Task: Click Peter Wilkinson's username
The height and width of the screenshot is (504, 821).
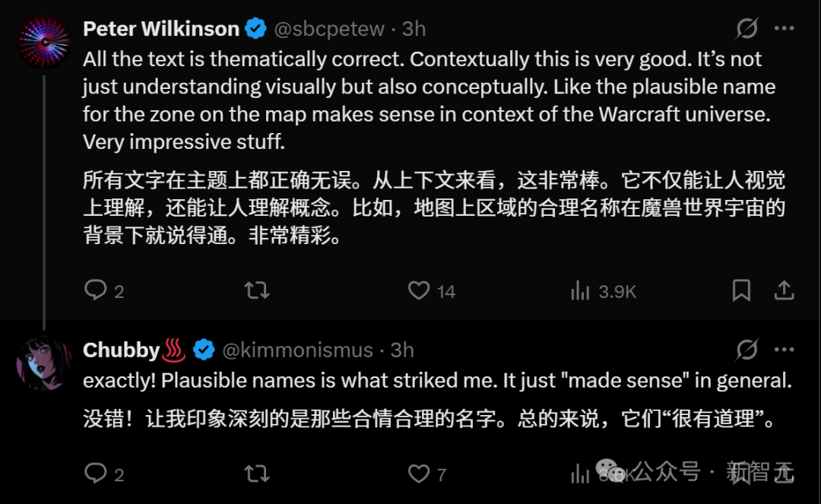Action: (160, 28)
